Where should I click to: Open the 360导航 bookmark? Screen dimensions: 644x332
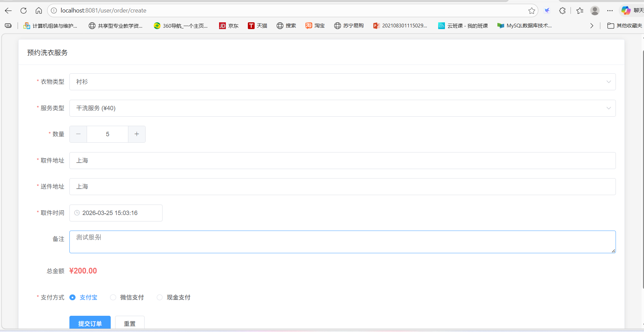(x=180, y=26)
